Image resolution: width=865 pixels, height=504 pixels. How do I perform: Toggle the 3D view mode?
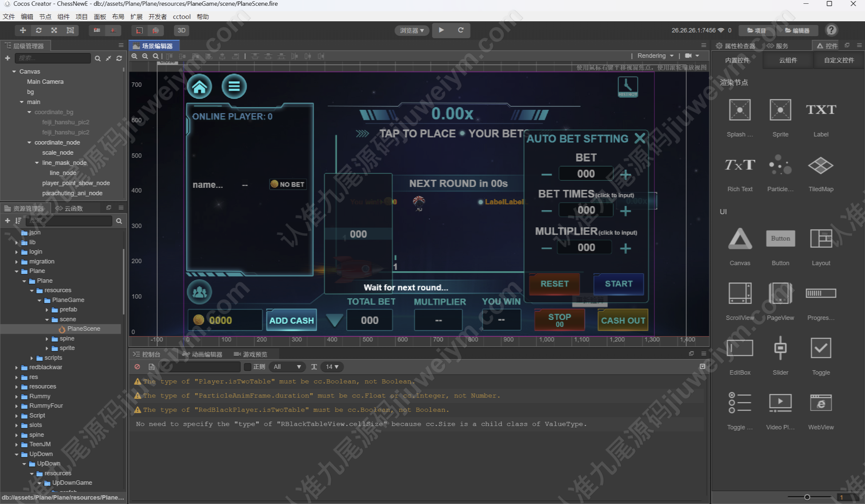[181, 30]
